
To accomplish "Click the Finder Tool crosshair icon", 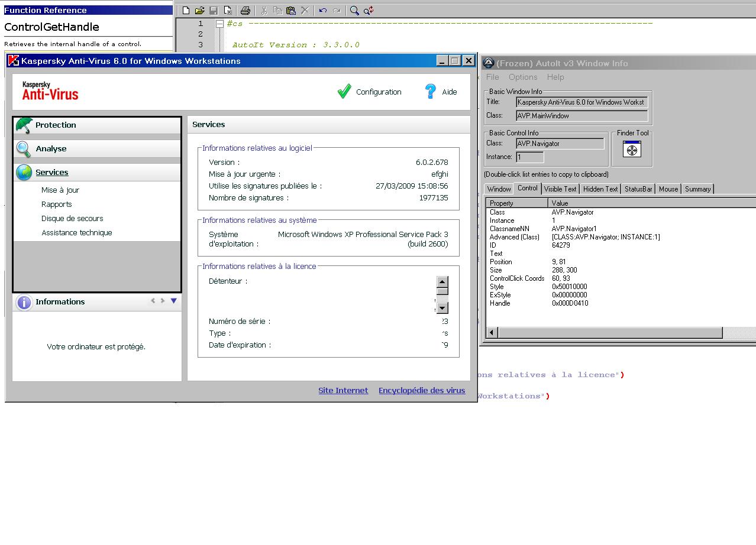I will pos(632,150).
